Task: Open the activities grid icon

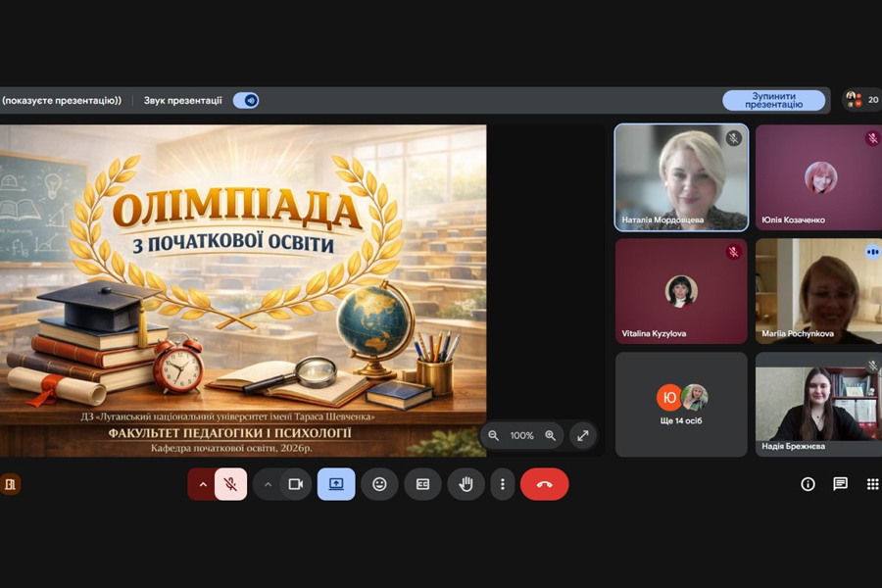Action: pos(872,484)
